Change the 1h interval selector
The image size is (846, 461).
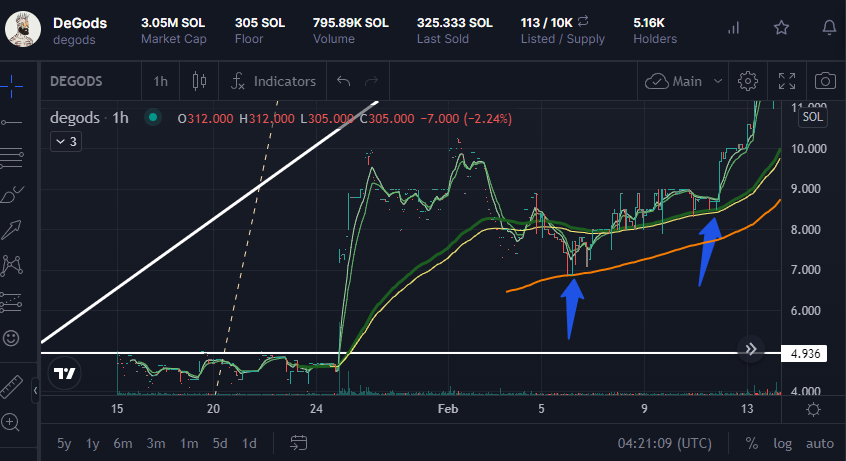(160, 82)
